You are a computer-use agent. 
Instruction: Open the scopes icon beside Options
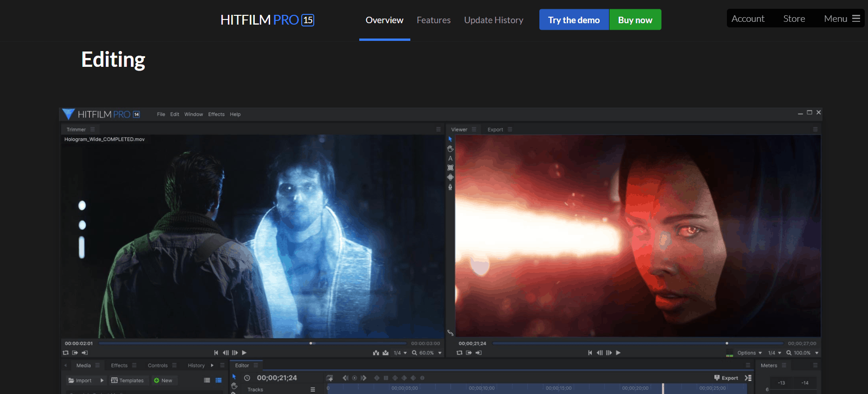click(x=730, y=353)
